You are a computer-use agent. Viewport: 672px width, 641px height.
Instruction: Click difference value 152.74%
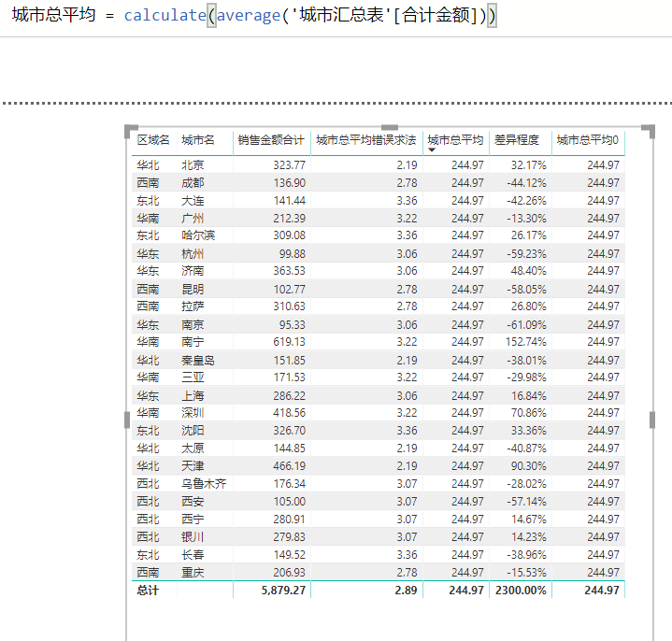point(526,342)
